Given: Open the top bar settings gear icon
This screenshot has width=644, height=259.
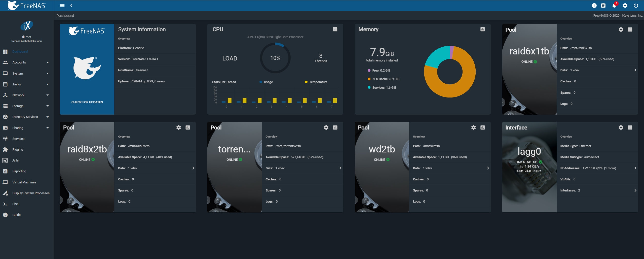Looking at the screenshot, I should coord(625,6).
